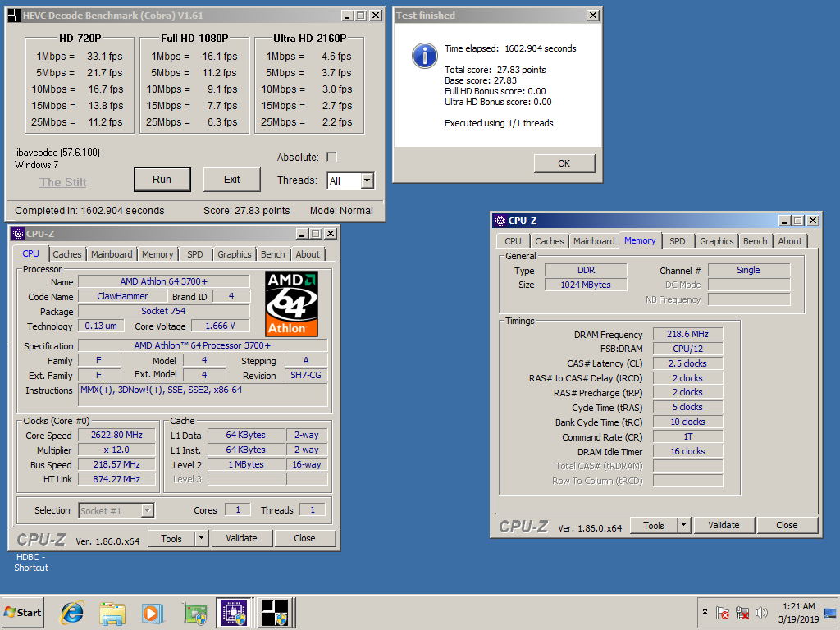This screenshot has width=840, height=630.
Task: Click Close button in left CPU-Z window
Action: pyautogui.click(x=305, y=538)
